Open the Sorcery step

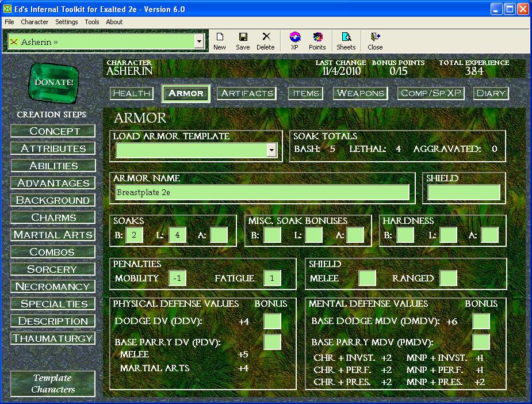(53, 269)
